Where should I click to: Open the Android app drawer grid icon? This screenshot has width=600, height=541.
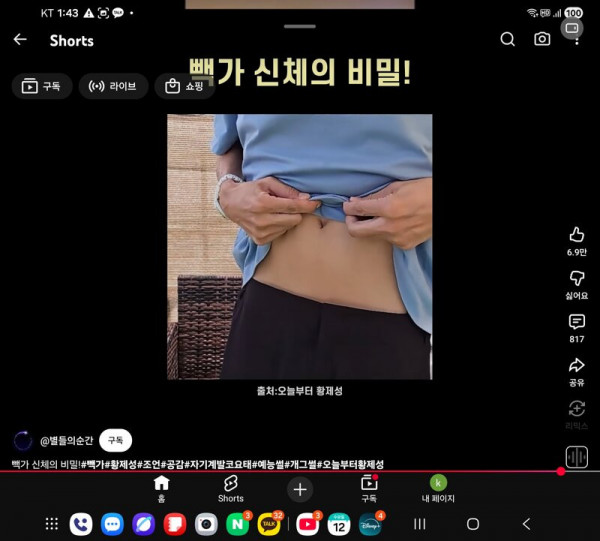(52, 524)
